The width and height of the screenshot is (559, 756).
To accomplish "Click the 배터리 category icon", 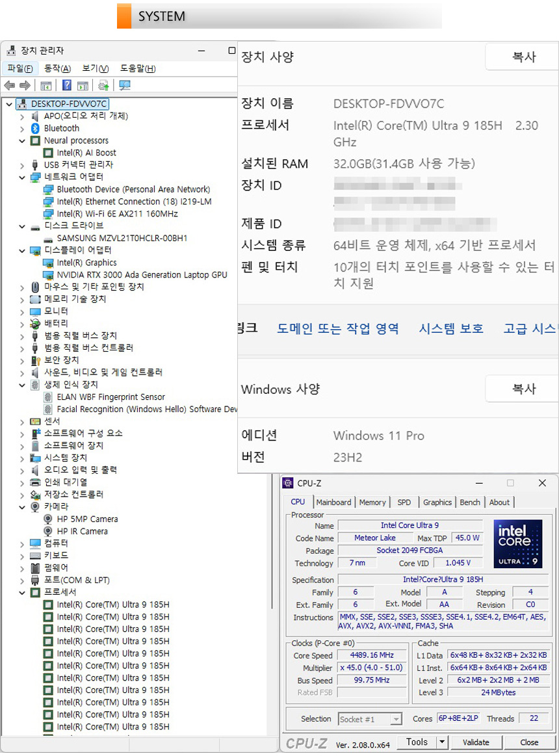I will [35, 324].
